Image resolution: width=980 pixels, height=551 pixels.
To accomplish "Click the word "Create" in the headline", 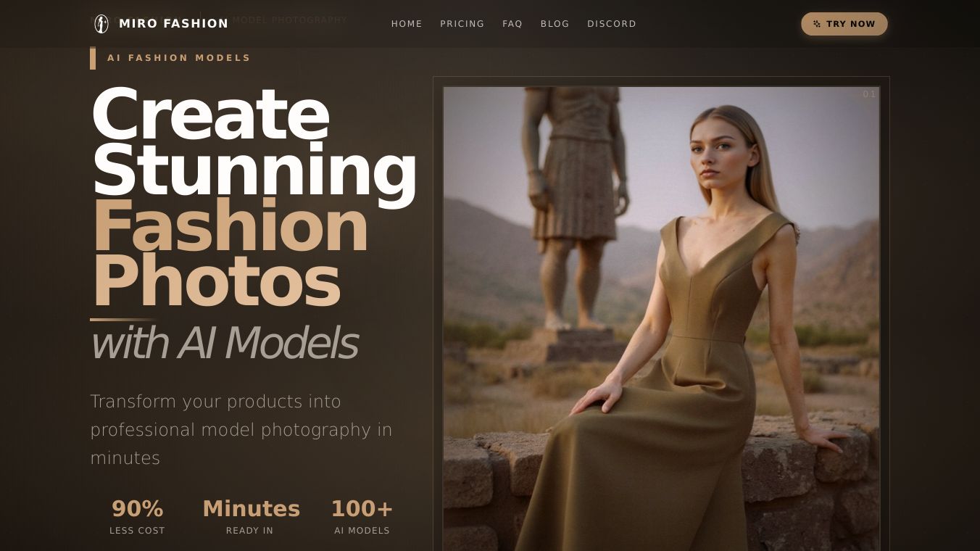I will pyautogui.click(x=210, y=114).
